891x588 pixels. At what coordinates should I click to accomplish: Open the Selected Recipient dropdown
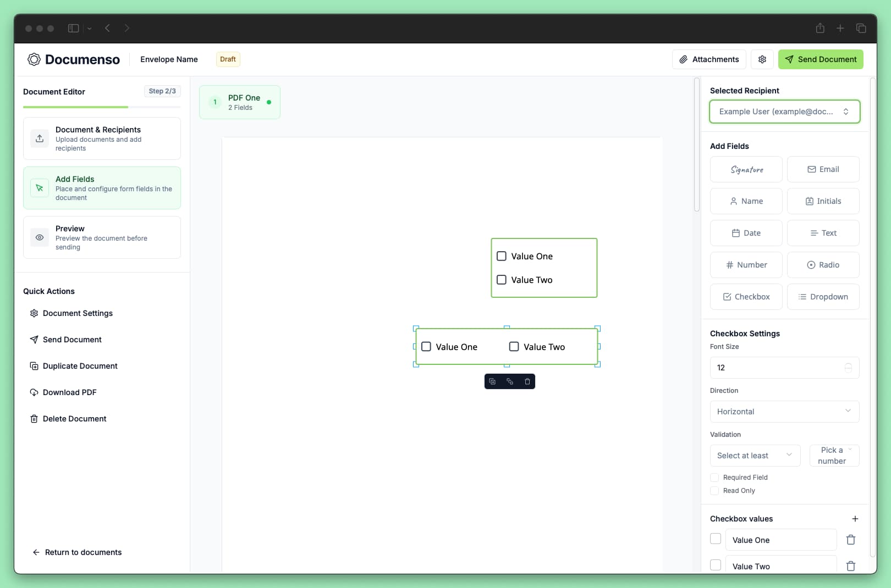pos(785,112)
